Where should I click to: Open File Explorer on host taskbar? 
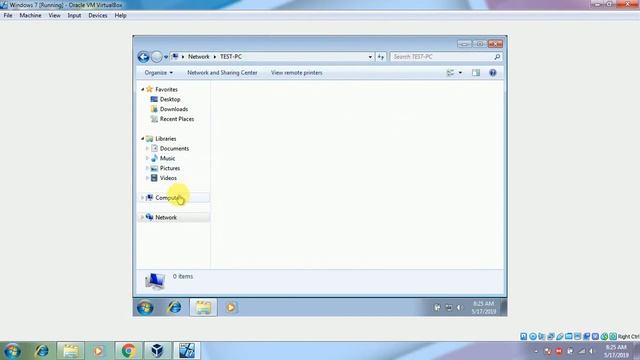pos(71,351)
